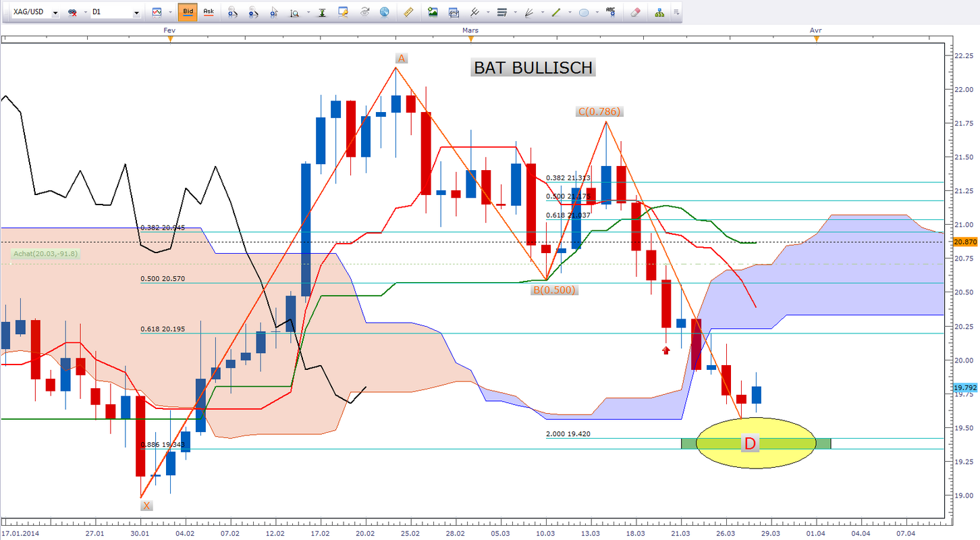
Task: Expand the chart type dropdown arrow
Action: pyautogui.click(x=169, y=13)
